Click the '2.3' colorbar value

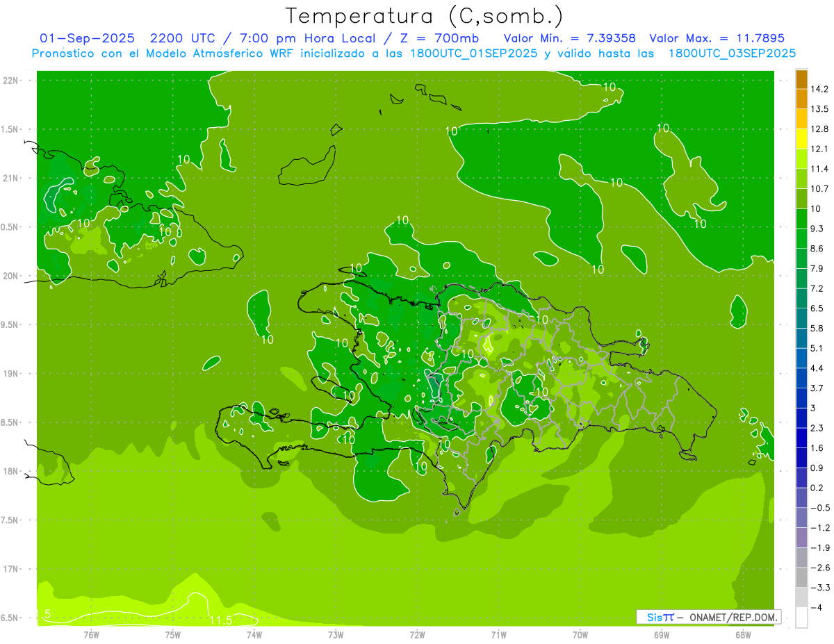pyautogui.click(x=817, y=428)
